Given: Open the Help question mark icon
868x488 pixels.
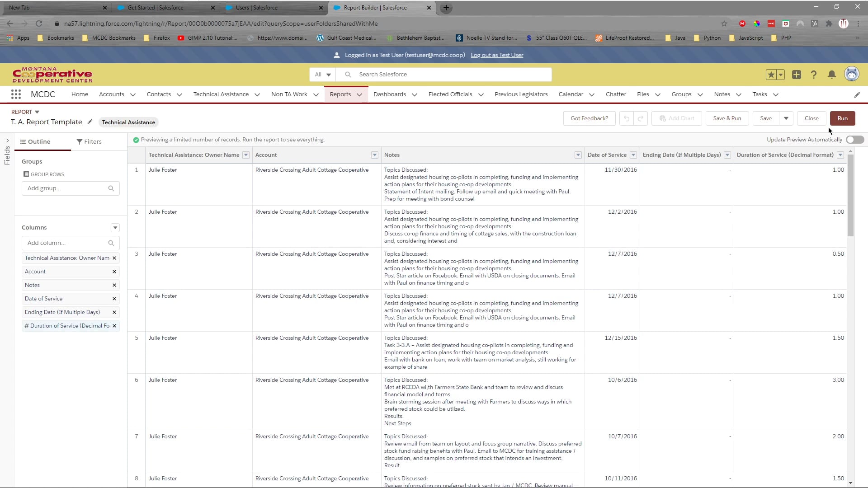Looking at the screenshot, I should coord(814,75).
